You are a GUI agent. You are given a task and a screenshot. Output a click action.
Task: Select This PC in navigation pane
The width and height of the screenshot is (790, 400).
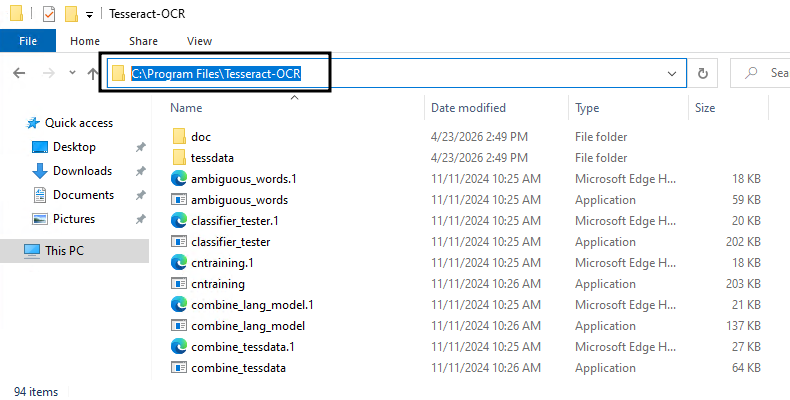pyautogui.click(x=64, y=250)
